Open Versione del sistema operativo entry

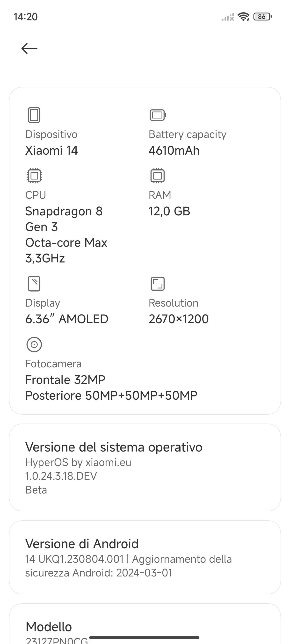point(145,467)
